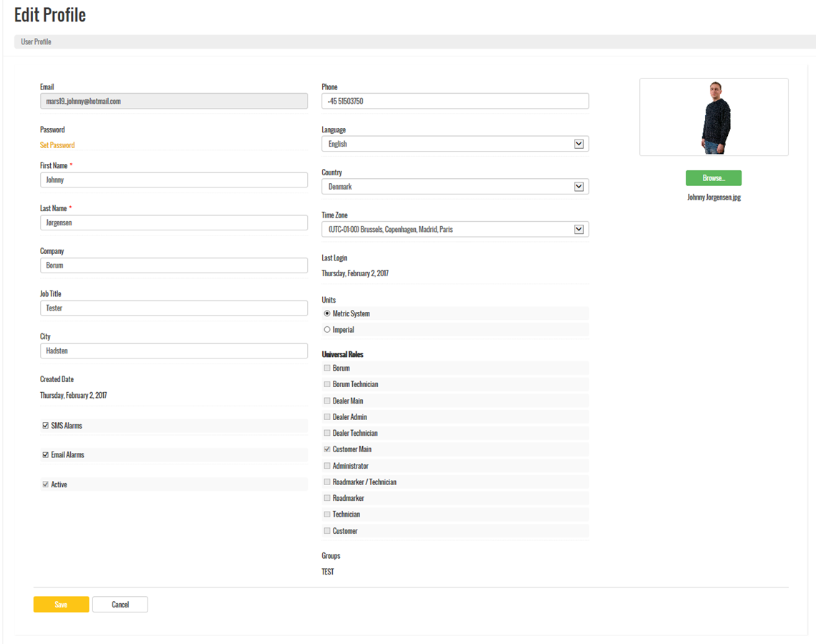The width and height of the screenshot is (816, 644).
Task: Click the Save button
Action: (61, 605)
